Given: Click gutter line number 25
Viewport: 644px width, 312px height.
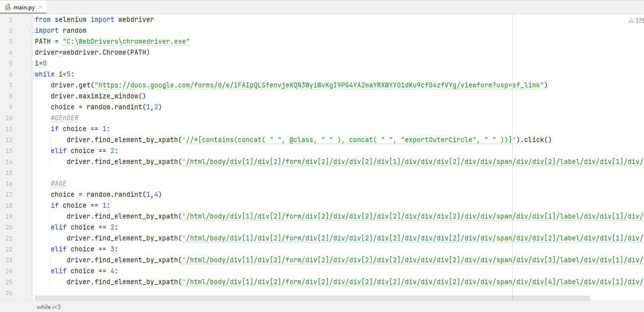Looking at the screenshot, I should click(9, 282).
